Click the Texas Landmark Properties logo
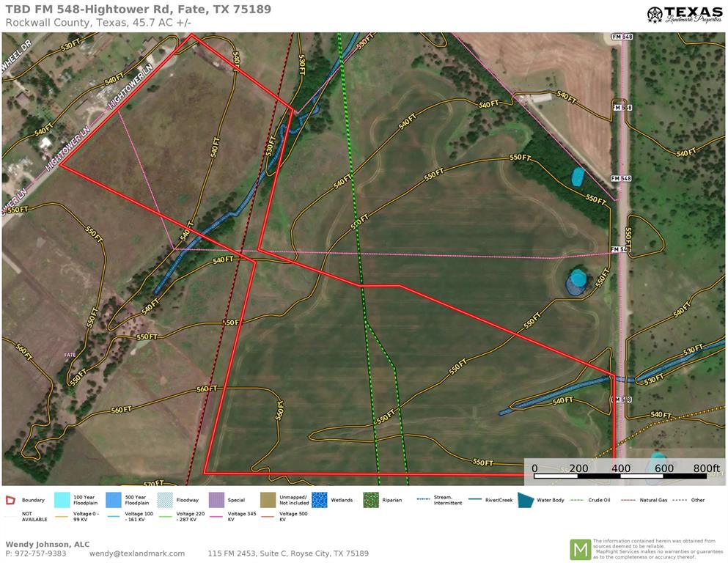This screenshot has height=563, width=728. [685, 15]
